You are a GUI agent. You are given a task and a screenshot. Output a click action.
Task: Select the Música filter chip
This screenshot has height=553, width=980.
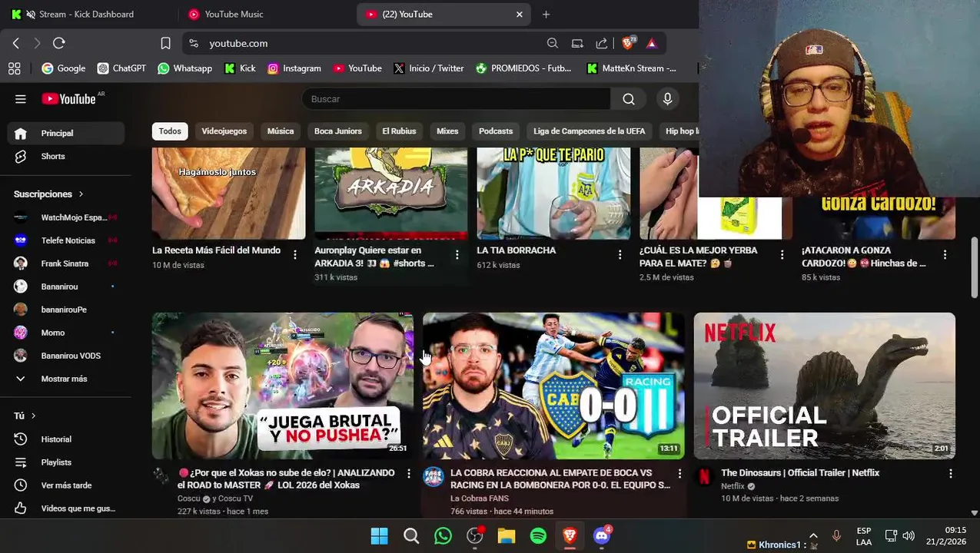point(281,131)
